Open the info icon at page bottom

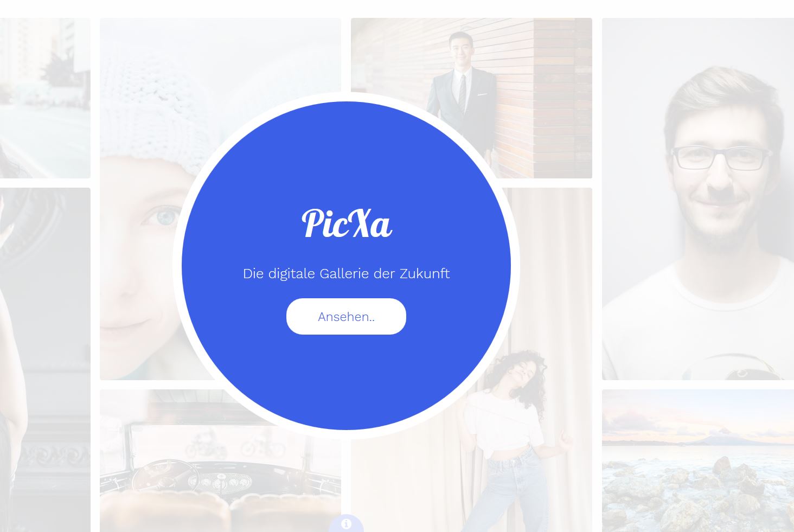coord(346,524)
